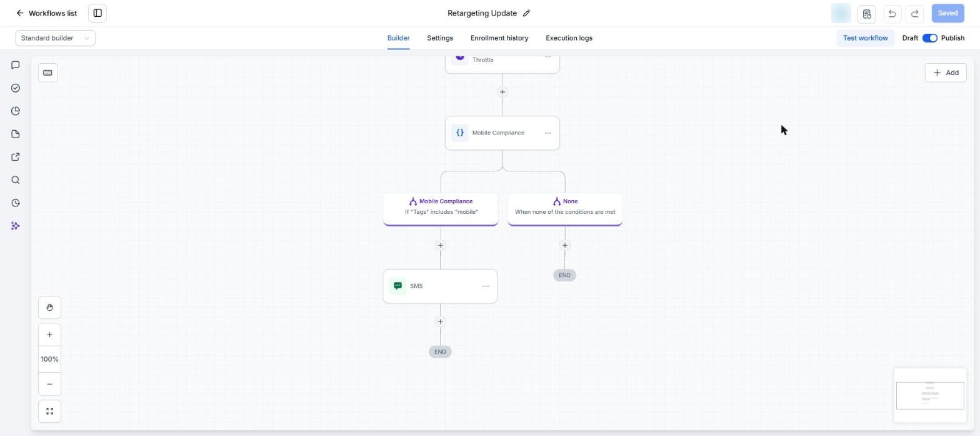The height and width of the screenshot is (436, 980).
Task: Open Throttle node options menu
Action: (547, 57)
